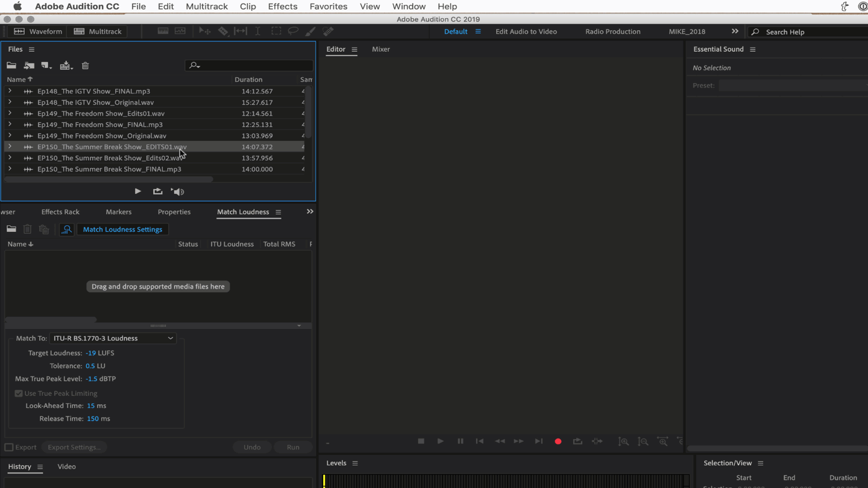The image size is (868, 488).
Task: Select the Slip tool
Action: [x=241, y=31]
